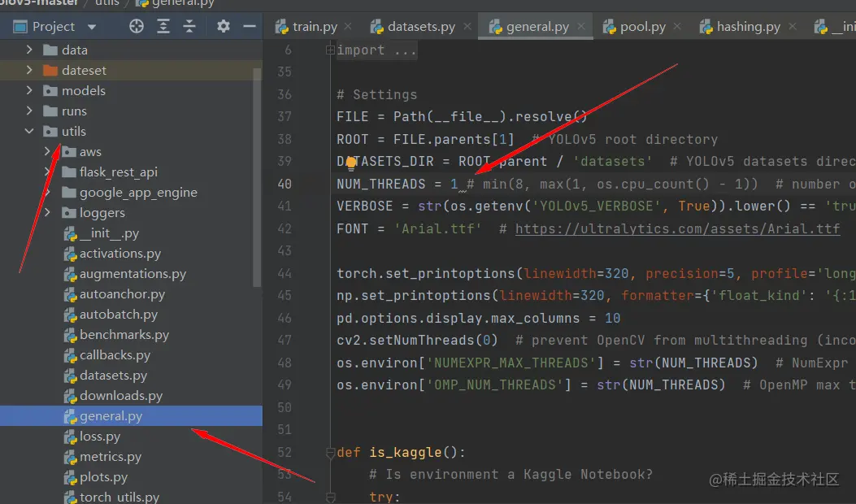Open torch_utils.py file
Screen dimensions: 856x504
119,497
